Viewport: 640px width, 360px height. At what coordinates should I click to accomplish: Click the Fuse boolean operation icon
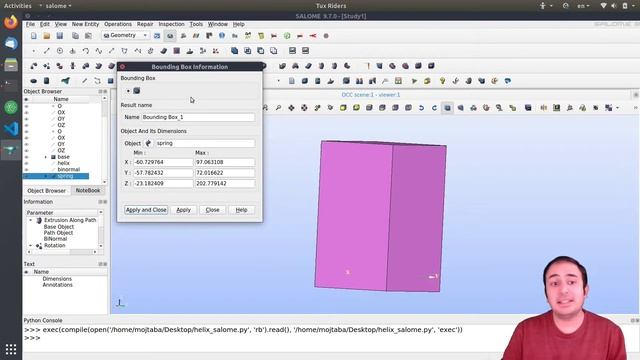[234, 51]
